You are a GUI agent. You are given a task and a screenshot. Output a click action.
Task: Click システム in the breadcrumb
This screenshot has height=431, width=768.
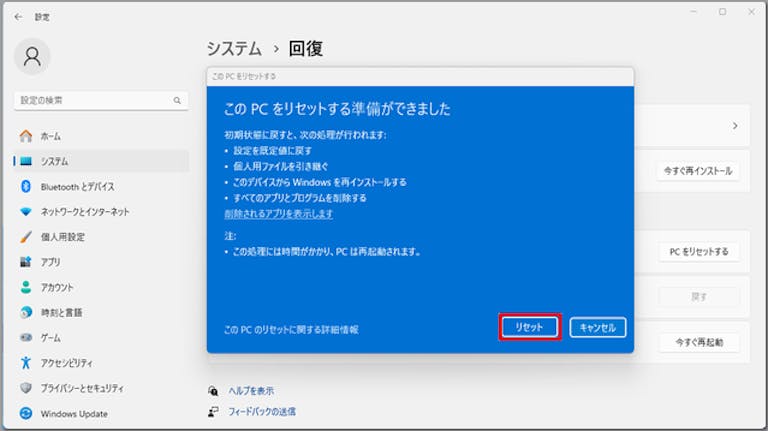pos(234,48)
